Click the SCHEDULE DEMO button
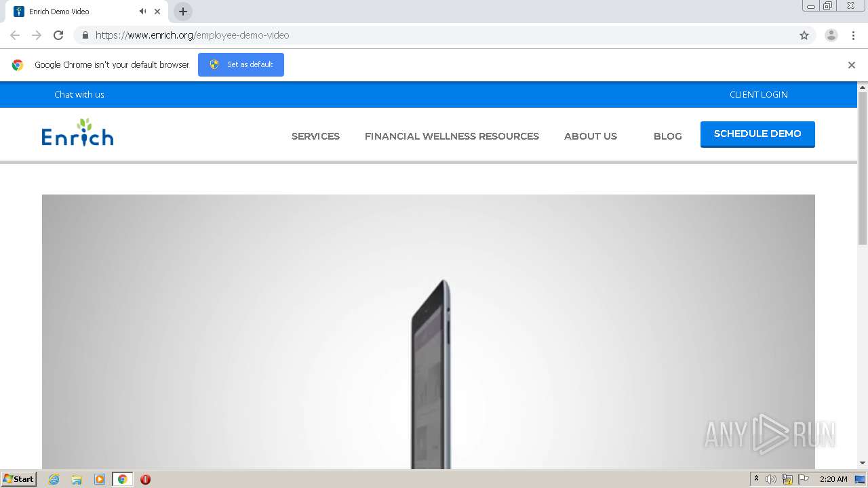 point(757,134)
